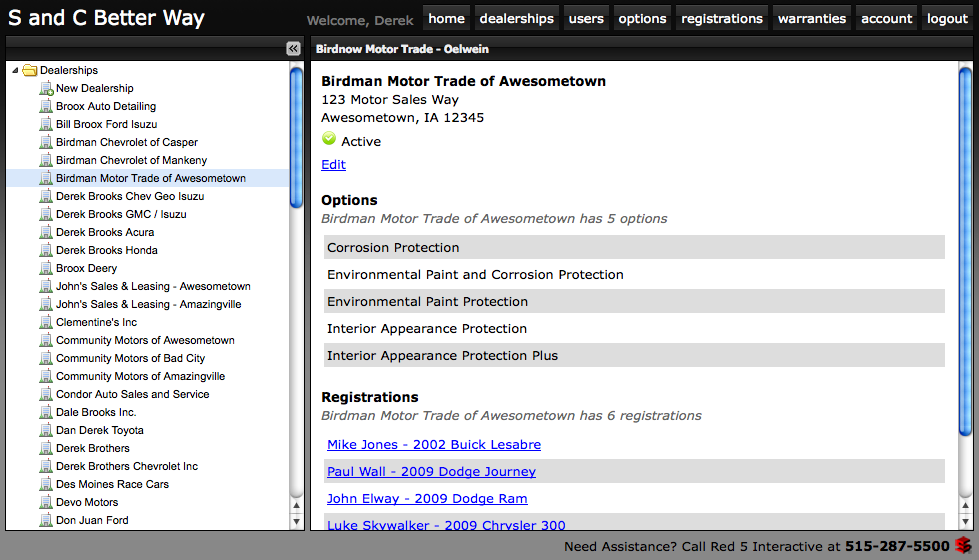Open the warranties menu
The width and height of the screenshot is (979, 560).
(x=811, y=18)
